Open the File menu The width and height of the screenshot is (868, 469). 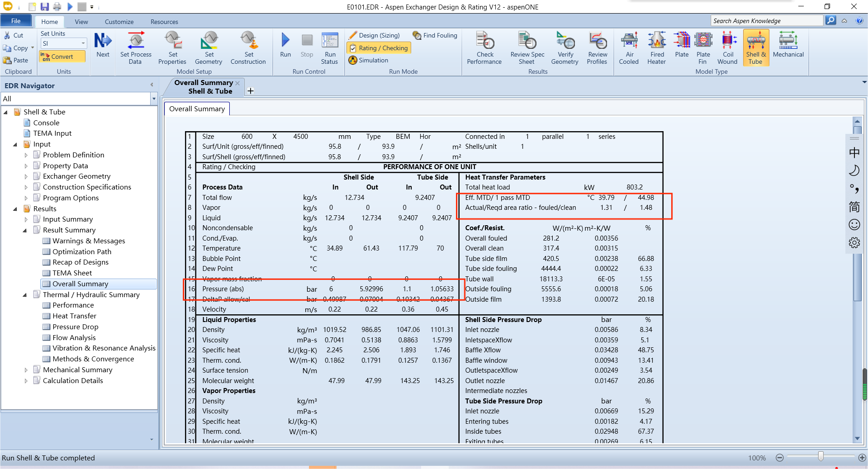[16, 21]
